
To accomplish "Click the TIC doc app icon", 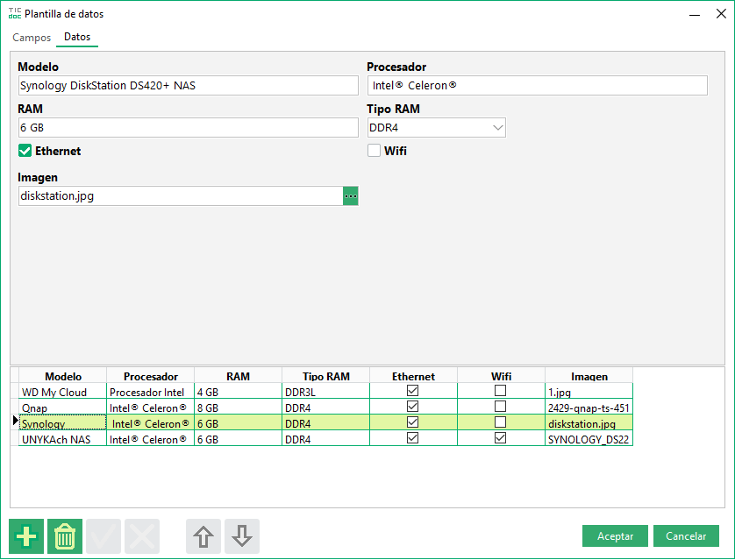I will point(15,13).
